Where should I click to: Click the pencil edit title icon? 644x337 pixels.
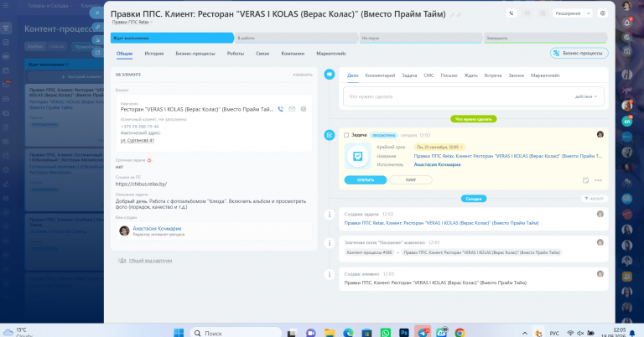pos(452,15)
